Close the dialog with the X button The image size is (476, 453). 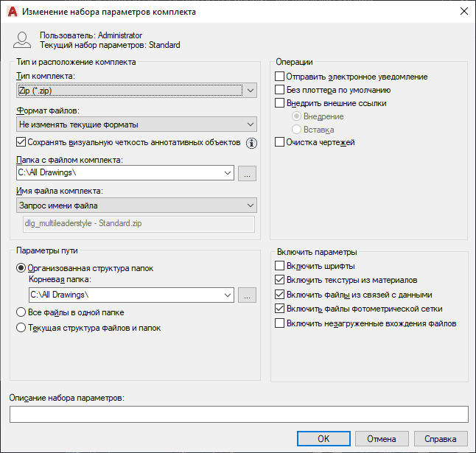point(464,12)
